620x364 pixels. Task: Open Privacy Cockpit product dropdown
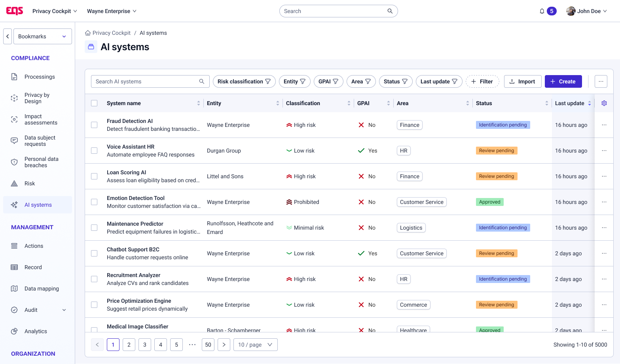(x=55, y=11)
